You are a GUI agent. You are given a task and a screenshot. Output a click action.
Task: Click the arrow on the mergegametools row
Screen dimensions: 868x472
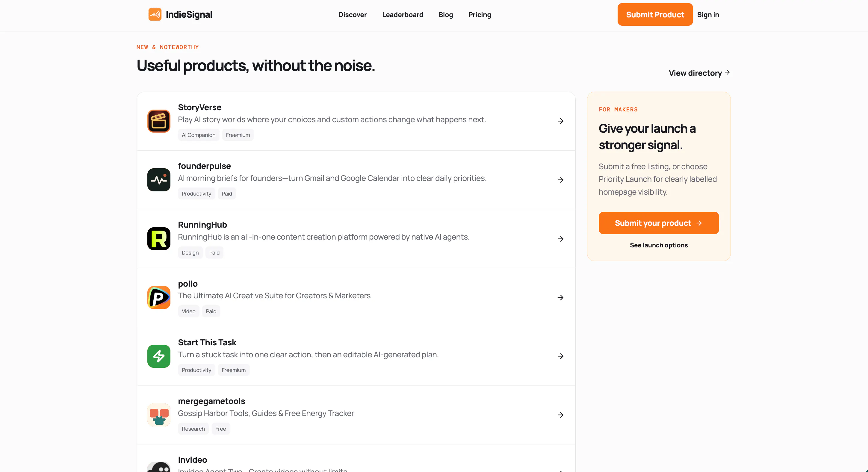(560, 415)
